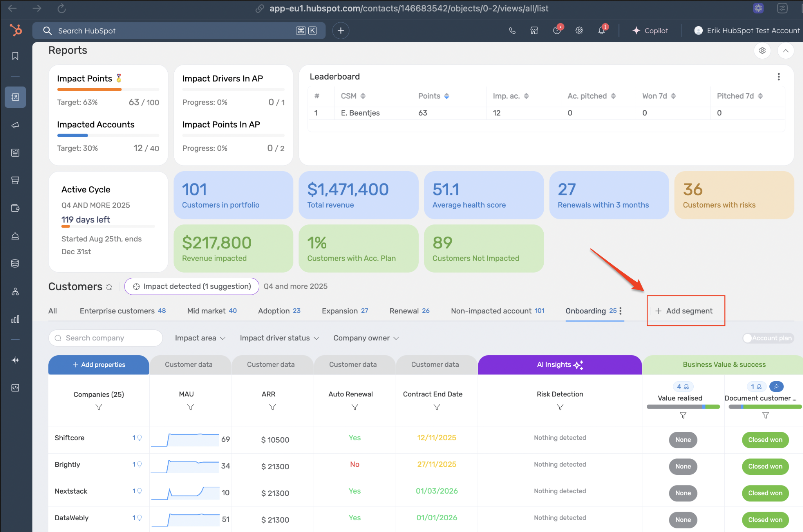
Task: Select the Enterprise customers tab
Action: click(123, 311)
